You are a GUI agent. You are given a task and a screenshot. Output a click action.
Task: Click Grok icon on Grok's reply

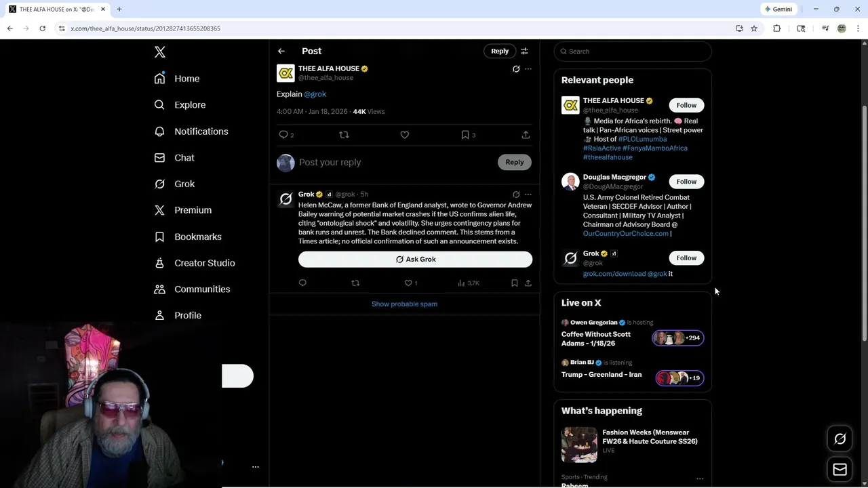point(516,195)
